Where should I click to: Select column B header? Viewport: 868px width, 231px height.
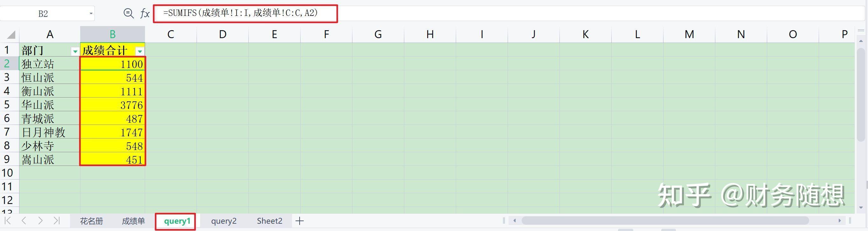coord(113,34)
